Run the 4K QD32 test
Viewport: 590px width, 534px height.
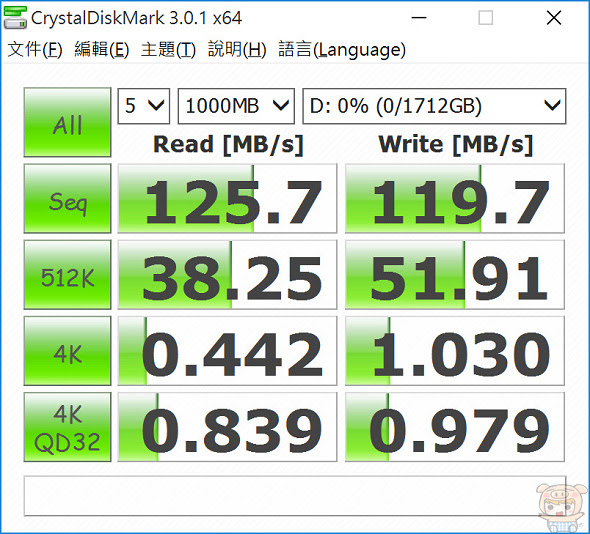(67, 427)
